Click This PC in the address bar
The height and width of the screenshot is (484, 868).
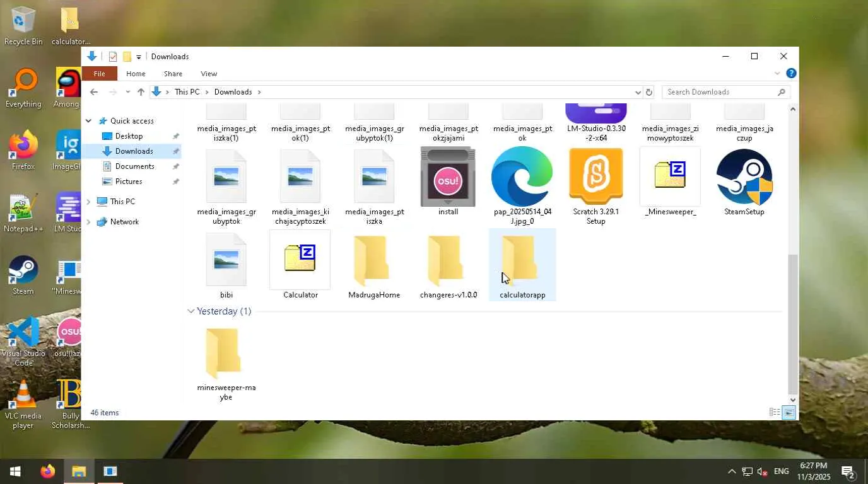(187, 92)
